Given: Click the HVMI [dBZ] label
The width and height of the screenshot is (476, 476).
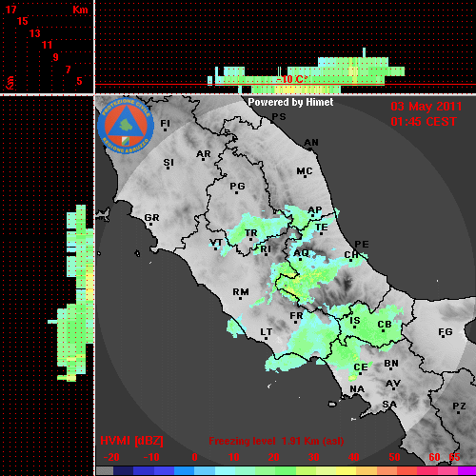Looking at the screenshot, I should click(x=131, y=441).
